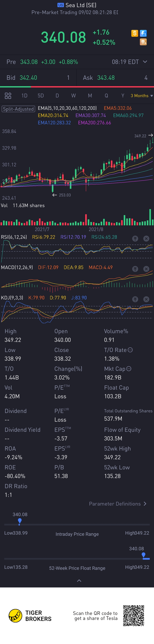Open EMA(5,10,20,30,60,120,200) indicator settings
The image size is (154, 644).
(x=67, y=108)
